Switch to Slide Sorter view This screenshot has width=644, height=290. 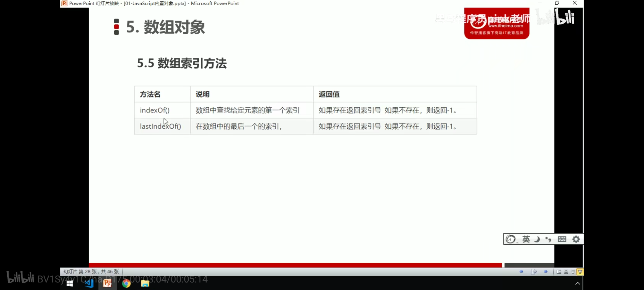pyautogui.click(x=566, y=272)
